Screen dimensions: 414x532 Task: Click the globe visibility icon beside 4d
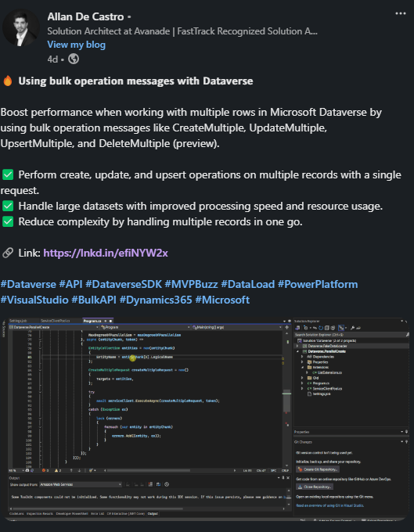coord(74,59)
